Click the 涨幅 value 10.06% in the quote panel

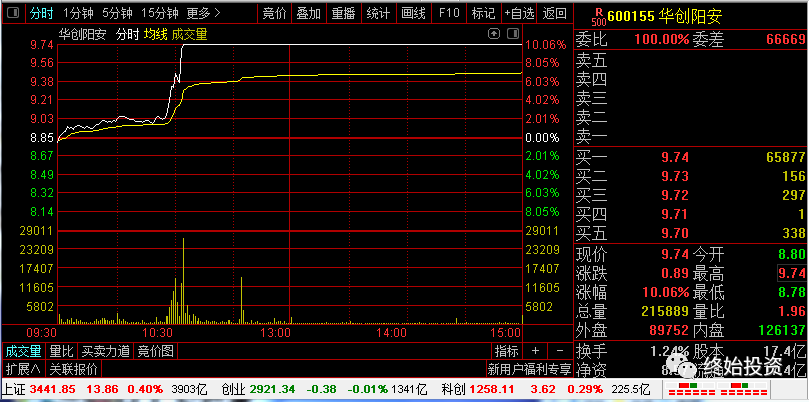666,292
